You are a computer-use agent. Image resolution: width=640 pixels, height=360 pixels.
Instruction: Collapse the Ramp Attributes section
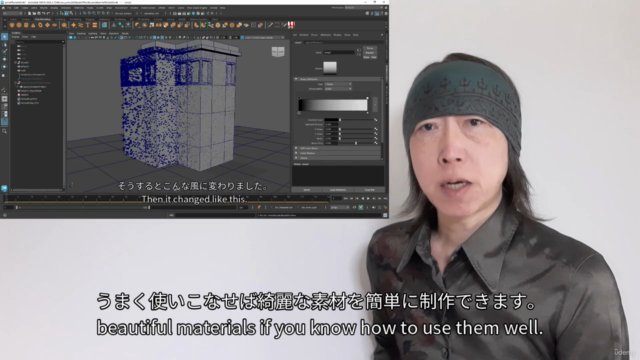tap(296, 79)
